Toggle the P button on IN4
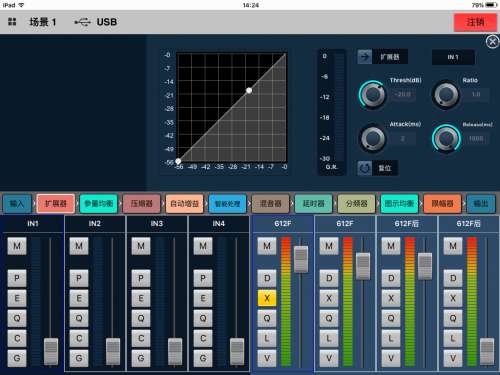The width and height of the screenshot is (500, 375). pyautogui.click(x=203, y=278)
